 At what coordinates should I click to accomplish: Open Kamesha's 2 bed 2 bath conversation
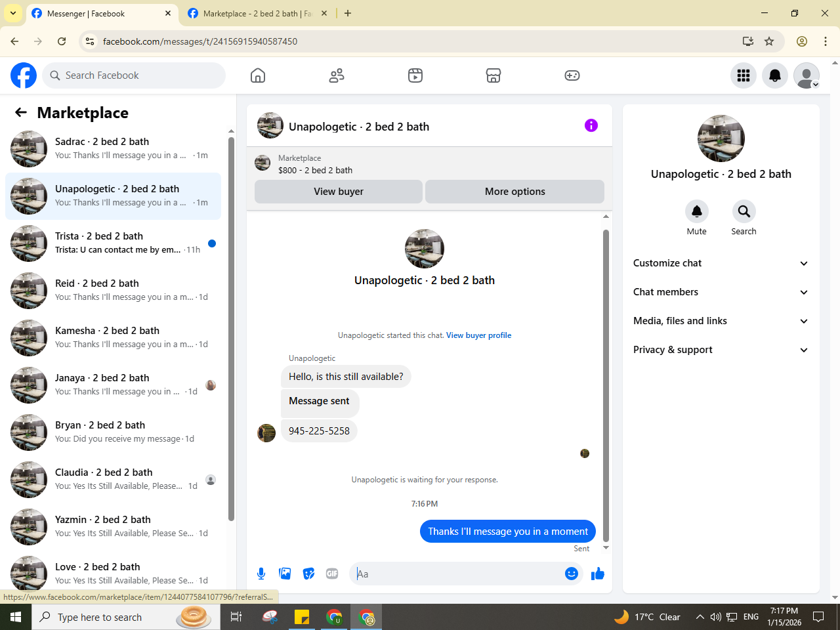(113, 338)
